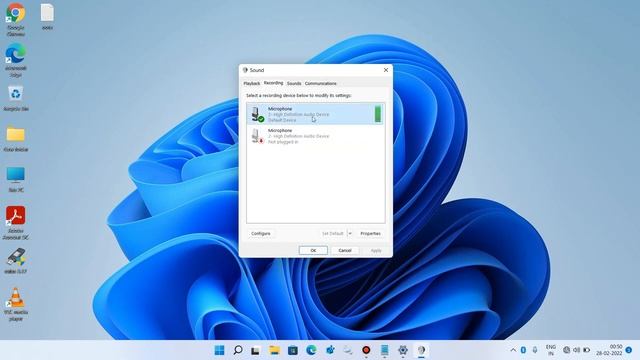
Task: Open the clock and date in taskbar
Action: 609,350
